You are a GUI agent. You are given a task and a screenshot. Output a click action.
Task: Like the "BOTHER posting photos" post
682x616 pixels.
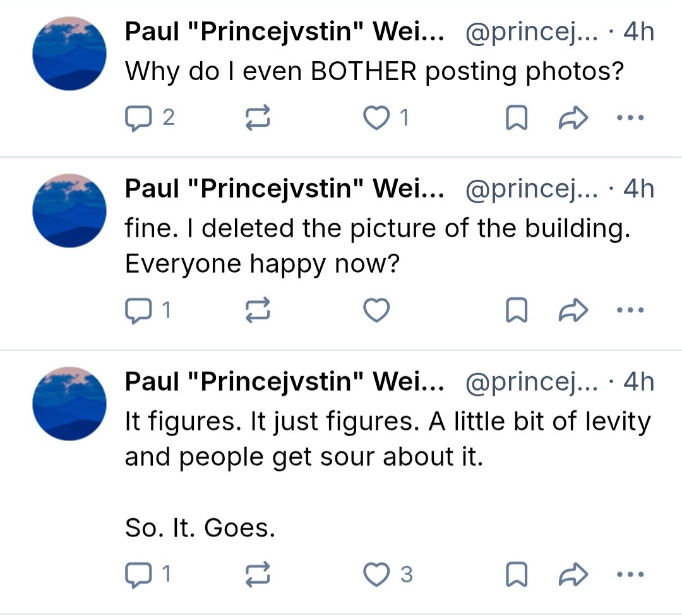click(377, 118)
